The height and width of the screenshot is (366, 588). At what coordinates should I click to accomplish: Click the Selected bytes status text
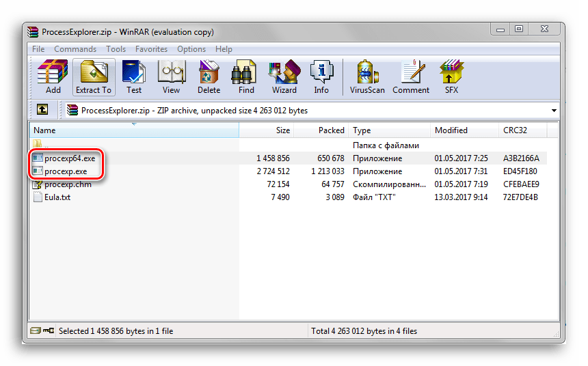pos(116,331)
